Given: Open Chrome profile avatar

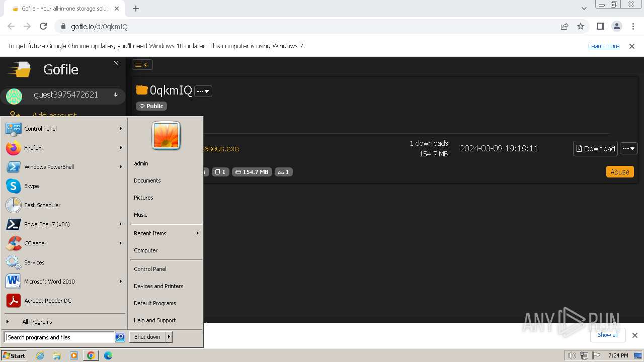Looking at the screenshot, I should pos(617,26).
